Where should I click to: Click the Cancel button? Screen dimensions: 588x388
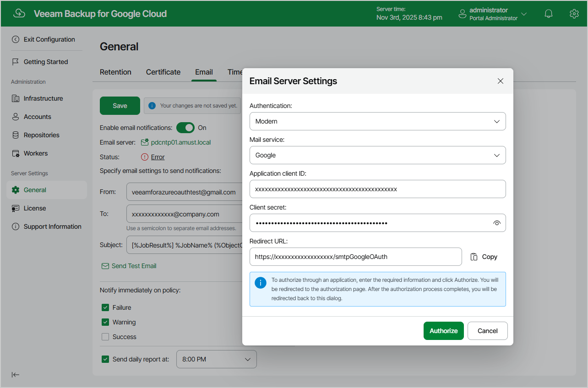pos(487,331)
